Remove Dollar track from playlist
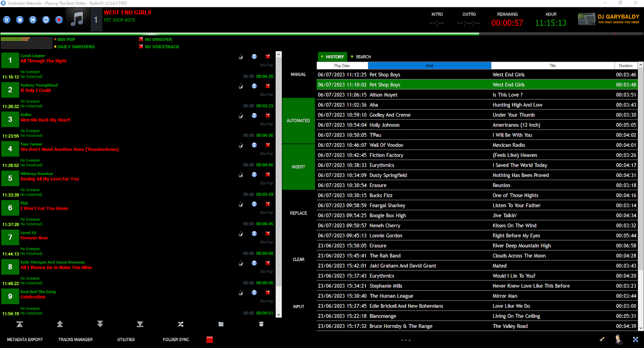The height and width of the screenshot is (348, 644). coord(268,115)
